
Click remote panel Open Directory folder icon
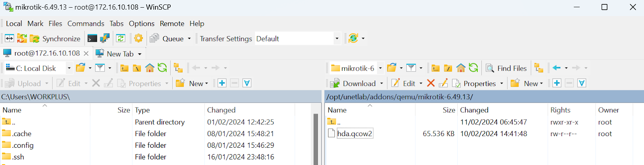tap(392, 68)
